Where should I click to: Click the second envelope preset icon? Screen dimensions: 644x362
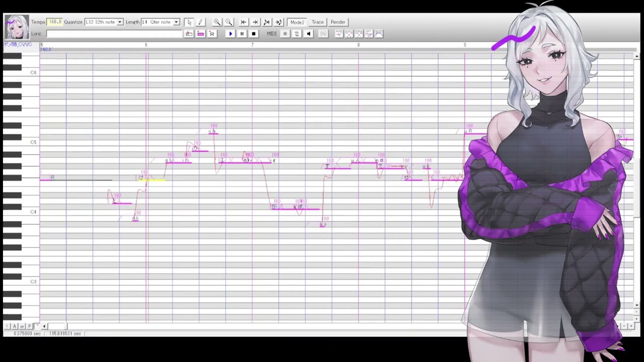coord(349,34)
